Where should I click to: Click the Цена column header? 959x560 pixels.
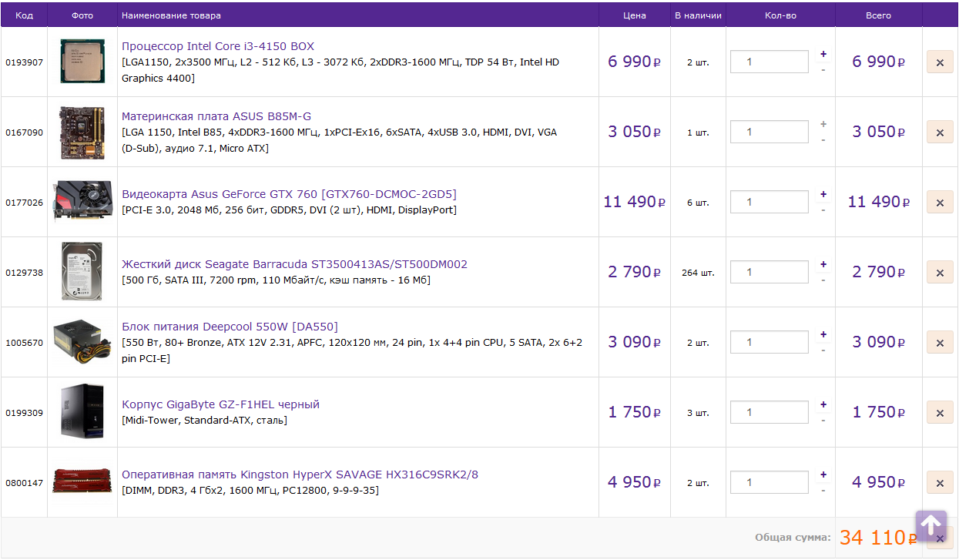pyautogui.click(x=634, y=15)
